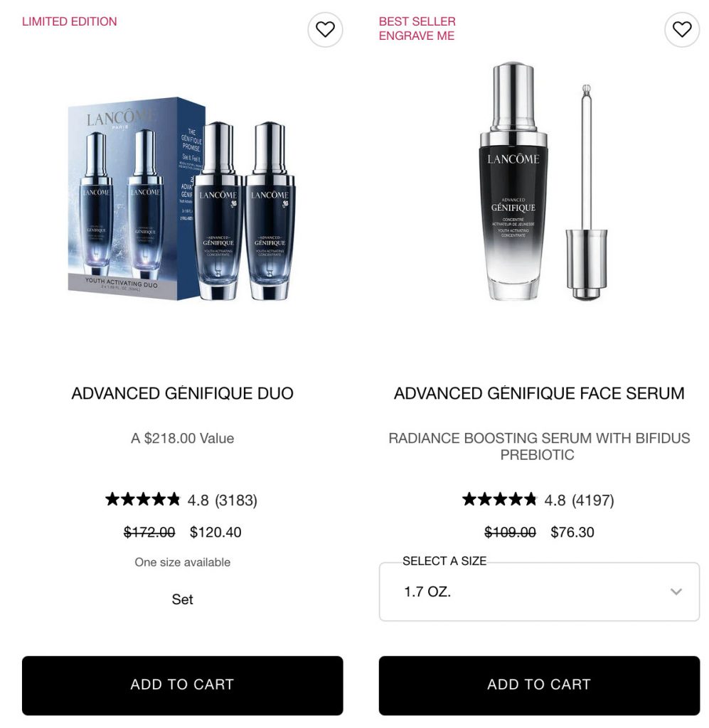This screenshot has height=728, width=709.
Task: Open the 3183 reviews count
Action: pyautogui.click(x=236, y=500)
